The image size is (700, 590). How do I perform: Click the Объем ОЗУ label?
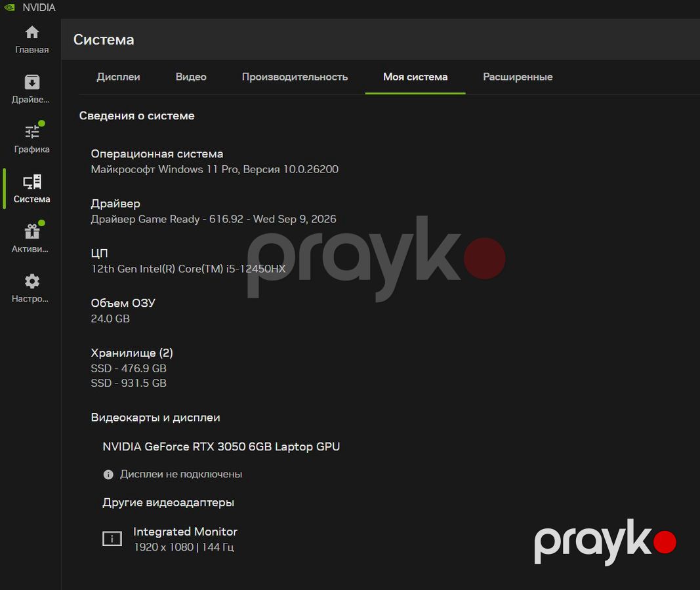point(123,304)
